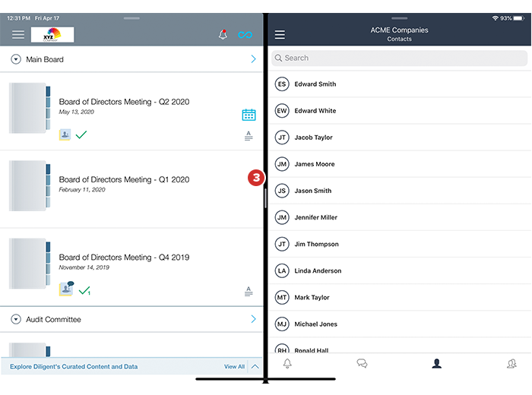Tap the green checkmark on Q4 2019 meeting
532x395 pixels.
point(84,290)
